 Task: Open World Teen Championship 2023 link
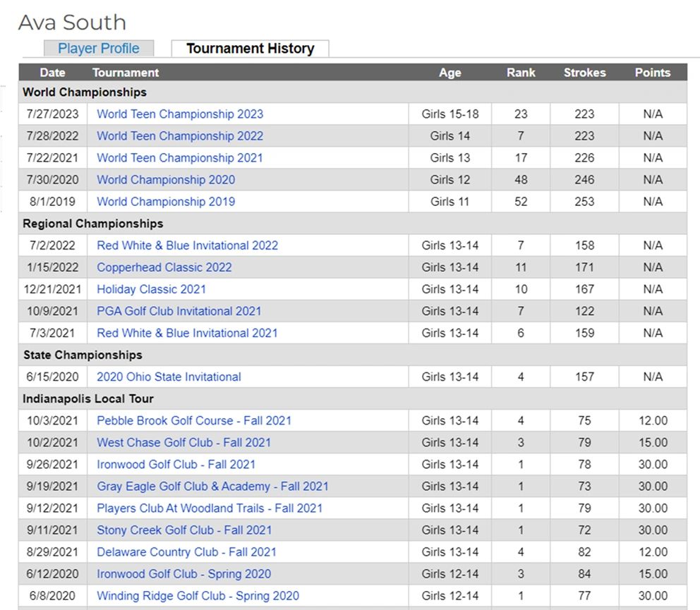coord(180,114)
